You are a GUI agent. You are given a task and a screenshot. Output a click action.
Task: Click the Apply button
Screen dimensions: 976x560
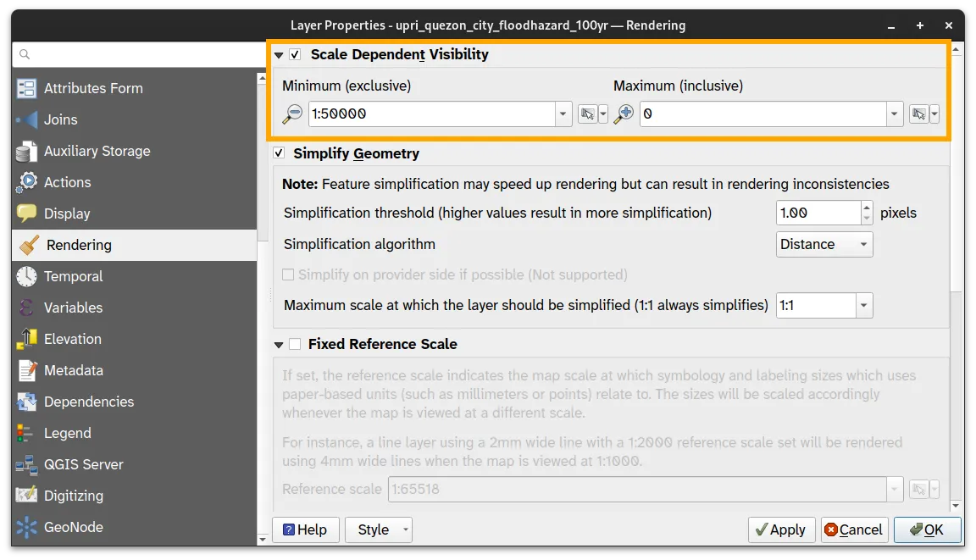(x=781, y=530)
